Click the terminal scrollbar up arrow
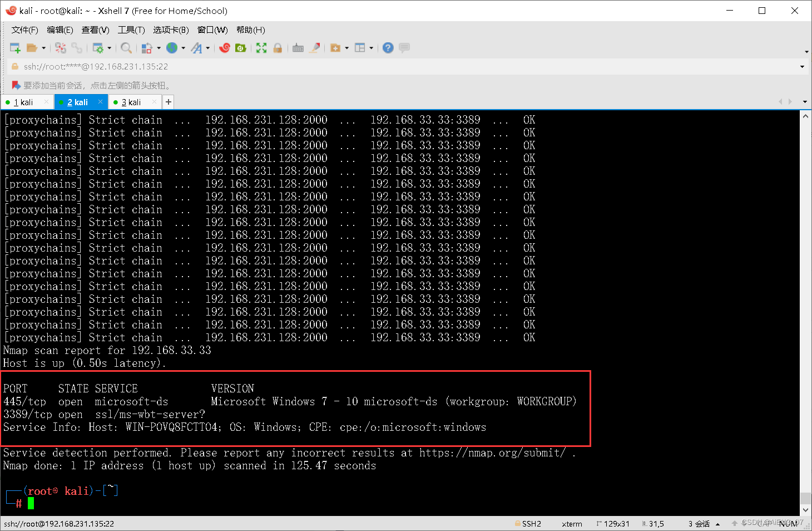This screenshot has width=812, height=531. pyautogui.click(x=805, y=116)
